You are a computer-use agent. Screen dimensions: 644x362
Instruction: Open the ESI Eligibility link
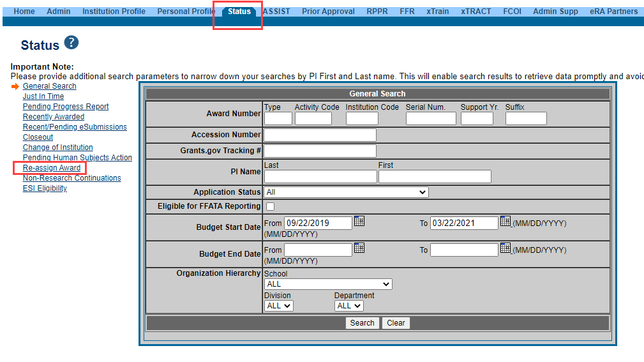point(45,188)
